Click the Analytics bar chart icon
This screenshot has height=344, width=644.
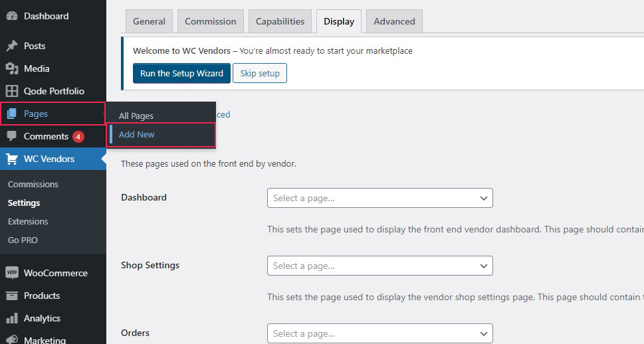coord(12,318)
